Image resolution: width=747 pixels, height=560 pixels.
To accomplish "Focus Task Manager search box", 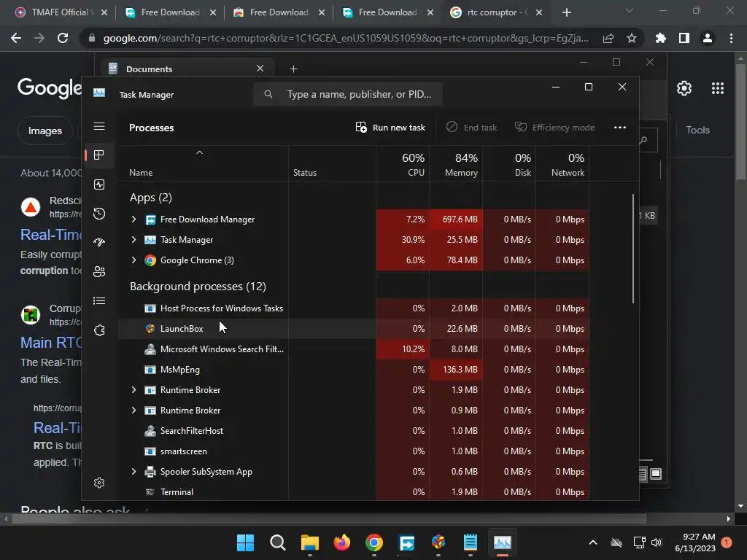I will (348, 94).
